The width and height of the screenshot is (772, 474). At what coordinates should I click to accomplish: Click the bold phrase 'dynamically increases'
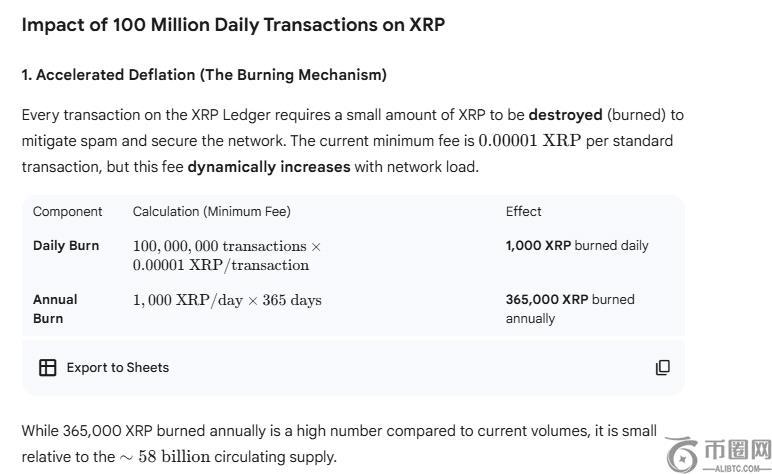tap(269, 167)
